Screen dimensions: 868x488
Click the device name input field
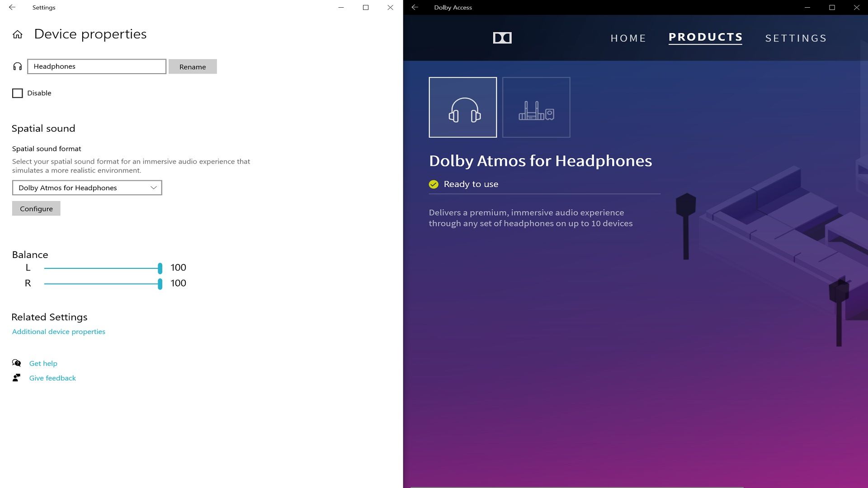tap(97, 66)
